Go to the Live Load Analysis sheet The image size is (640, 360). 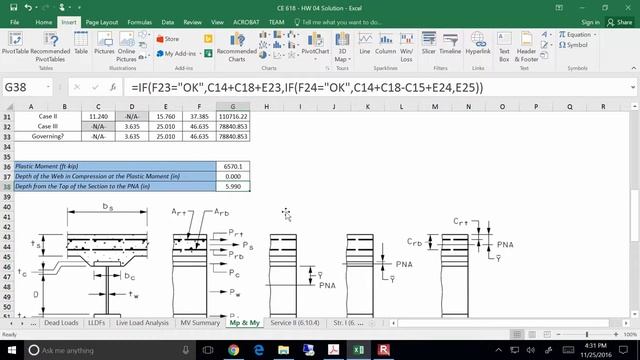[x=142, y=323]
